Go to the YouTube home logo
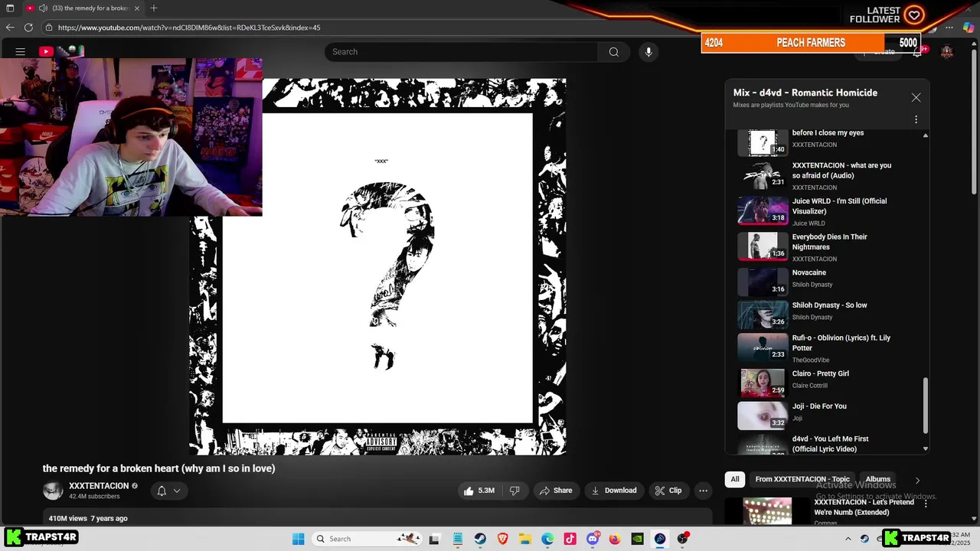The width and height of the screenshot is (980, 551). [x=61, y=51]
